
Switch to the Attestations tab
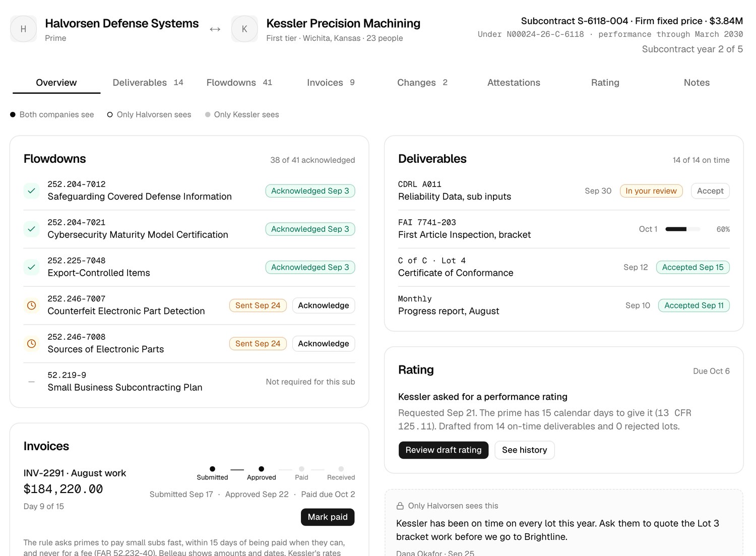[x=514, y=83]
